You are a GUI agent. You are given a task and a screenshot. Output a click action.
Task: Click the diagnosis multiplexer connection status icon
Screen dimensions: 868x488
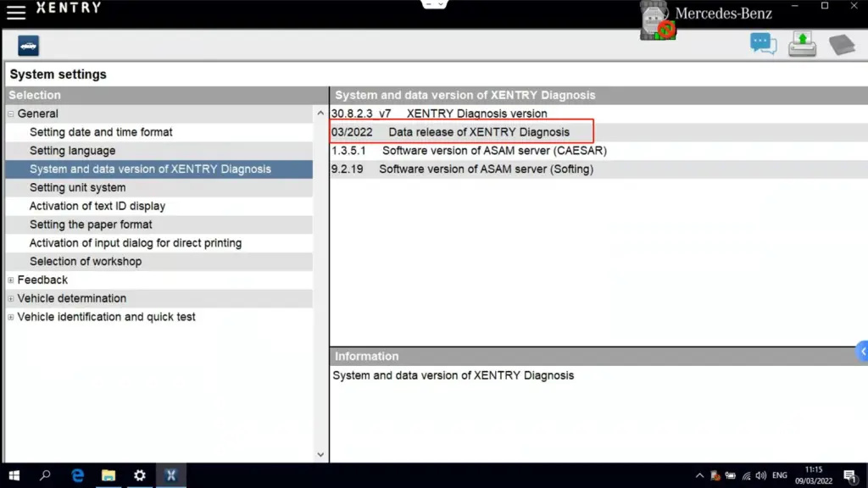pyautogui.click(x=658, y=21)
